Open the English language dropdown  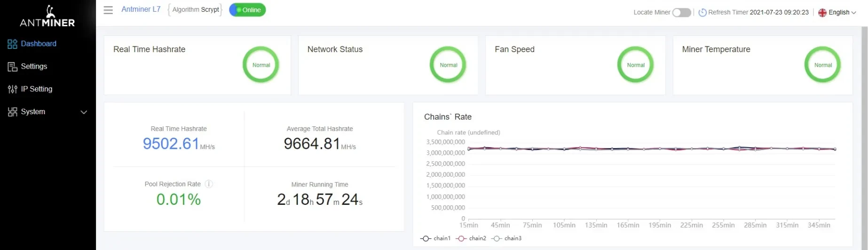[837, 13]
